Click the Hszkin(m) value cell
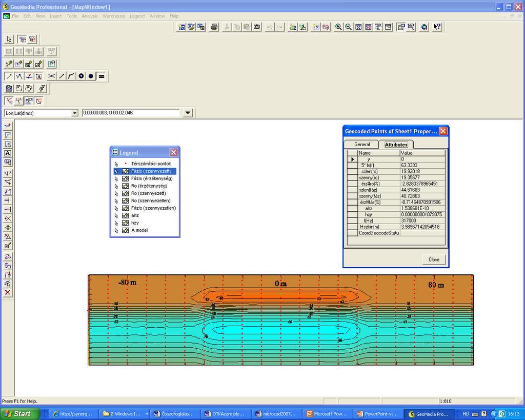Image resolution: width=525 pixels, height=420 pixels. point(422,227)
